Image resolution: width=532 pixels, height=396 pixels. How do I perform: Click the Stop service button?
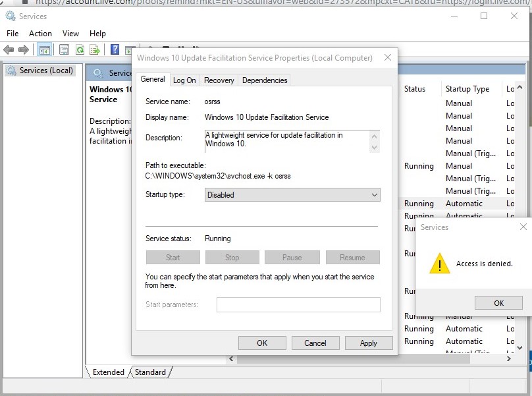[x=232, y=258]
